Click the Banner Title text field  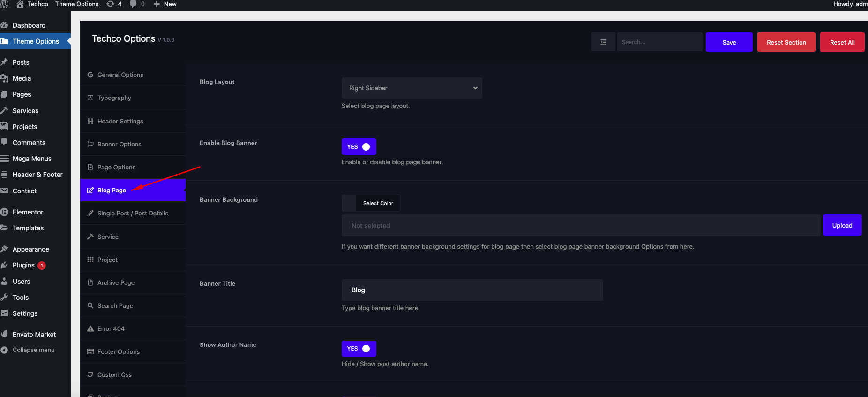(x=472, y=290)
